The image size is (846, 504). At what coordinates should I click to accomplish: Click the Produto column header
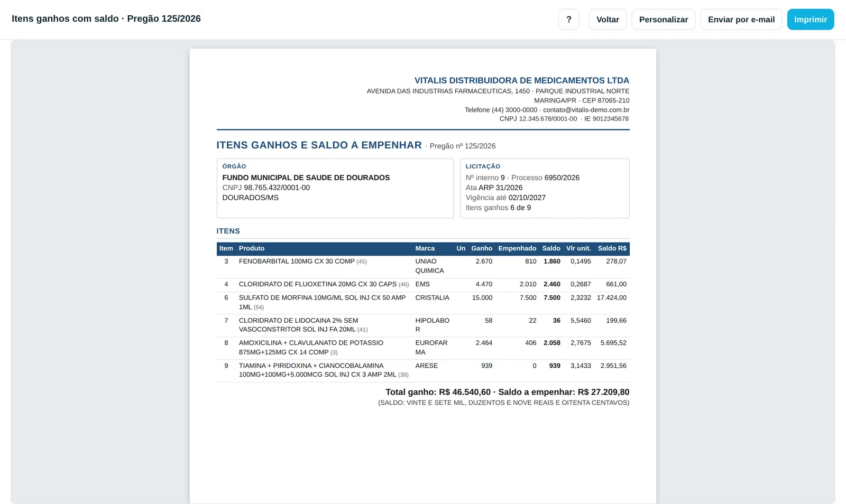pos(252,248)
